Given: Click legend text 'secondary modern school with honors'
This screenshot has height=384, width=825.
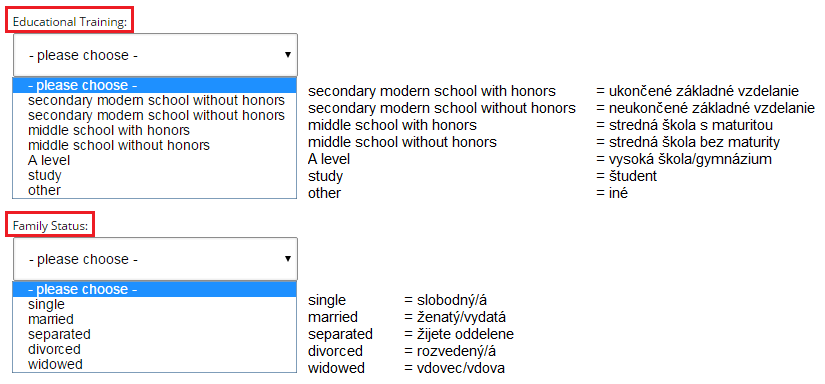Looking at the screenshot, I should [x=431, y=91].
